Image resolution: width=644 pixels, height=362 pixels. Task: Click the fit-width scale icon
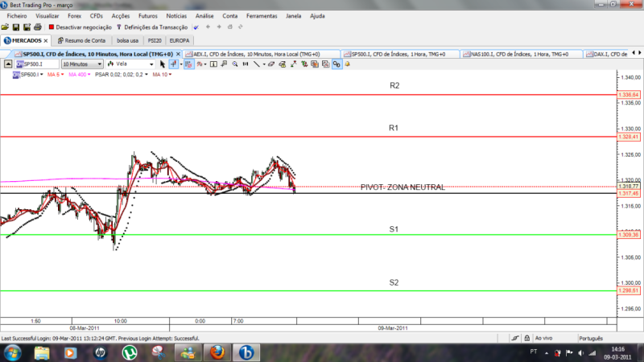(246, 64)
